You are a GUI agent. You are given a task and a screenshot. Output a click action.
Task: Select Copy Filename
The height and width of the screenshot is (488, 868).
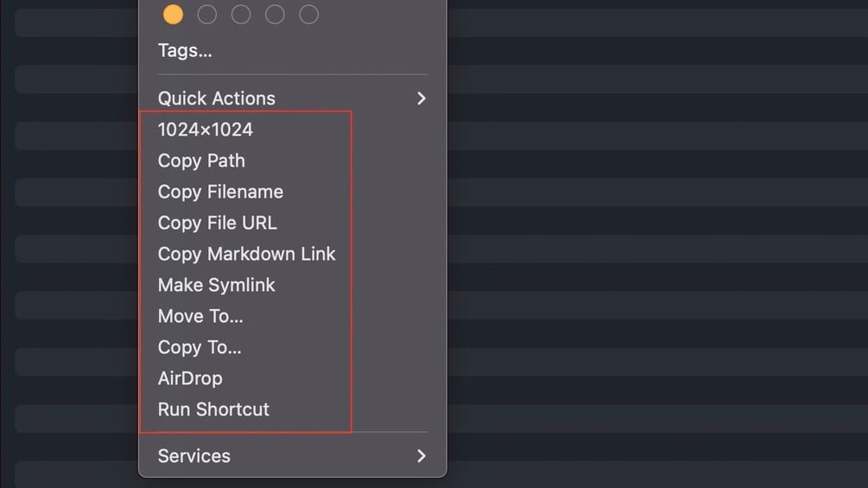(220, 192)
